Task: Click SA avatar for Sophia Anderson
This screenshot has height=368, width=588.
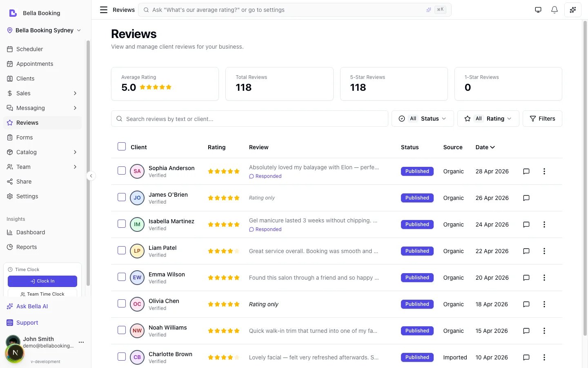Action: click(x=137, y=171)
